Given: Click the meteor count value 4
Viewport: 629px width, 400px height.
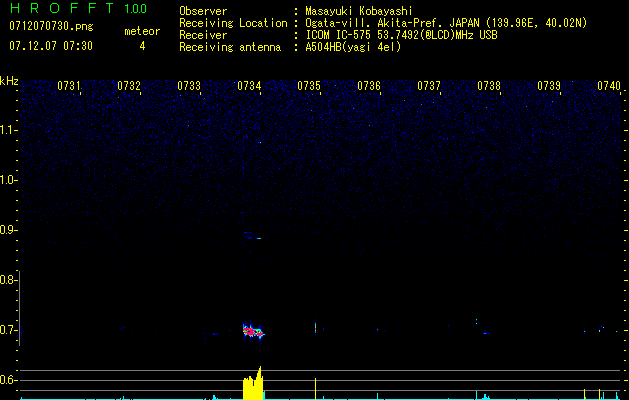Looking at the screenshot, I should click(142, 46).
